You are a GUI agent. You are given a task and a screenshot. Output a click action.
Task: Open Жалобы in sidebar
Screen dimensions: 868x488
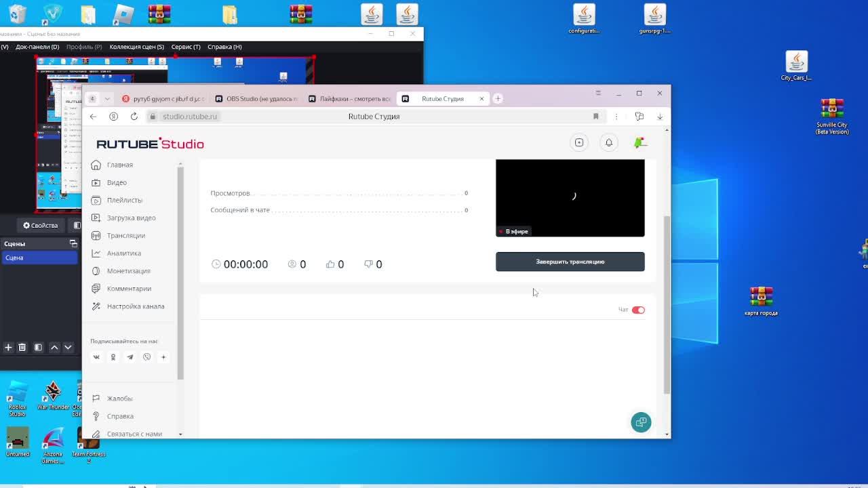pos(119,399)
